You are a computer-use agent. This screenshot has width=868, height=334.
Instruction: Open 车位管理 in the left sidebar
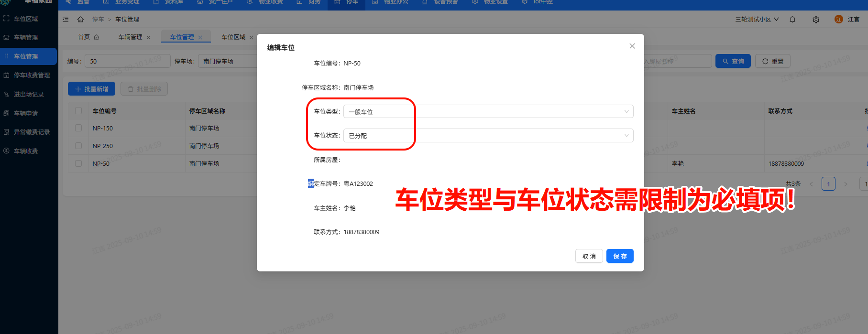(x=29, y=56)
